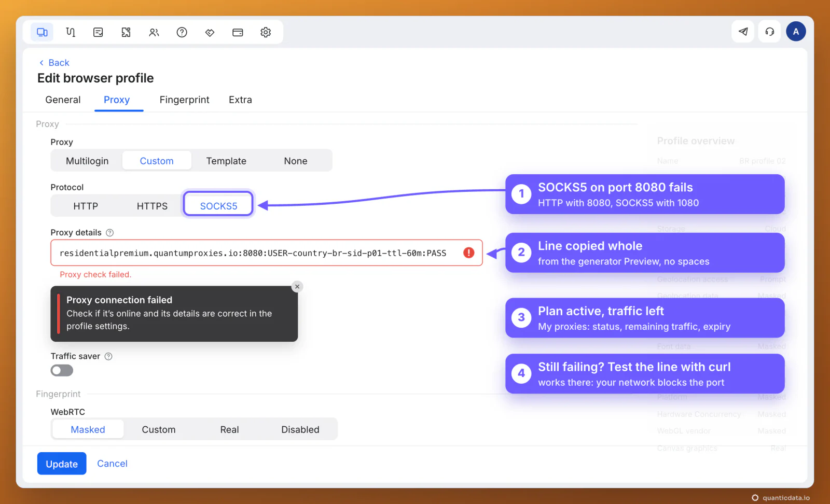Open the support headset icon
Screen dimensions: 830x504
770,32
